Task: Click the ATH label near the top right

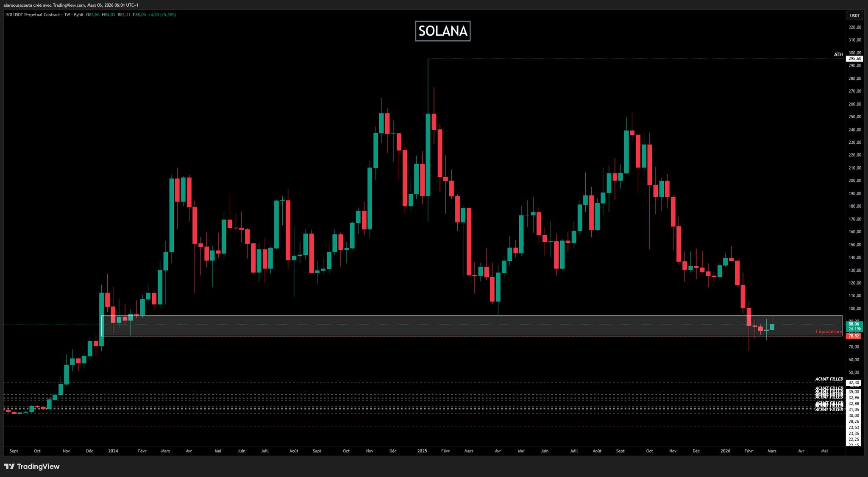Action: (x=838, y=55)
